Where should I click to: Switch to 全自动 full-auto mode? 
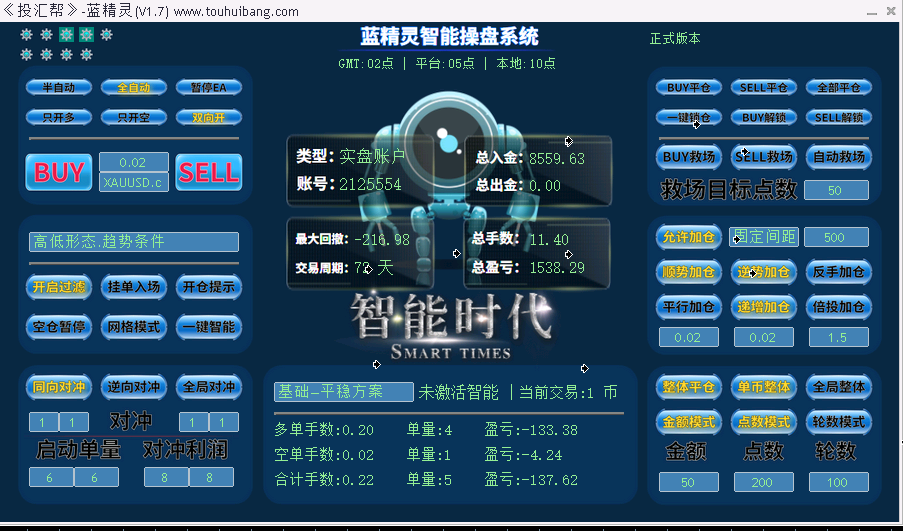tap(134, 88)
